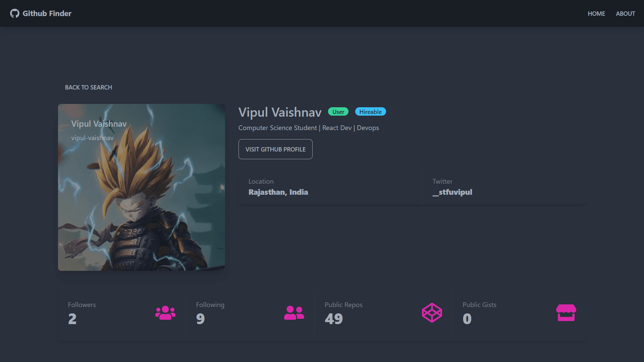Open Visit Github Profile button
The image size is (644, 362).
click(275, 149)
